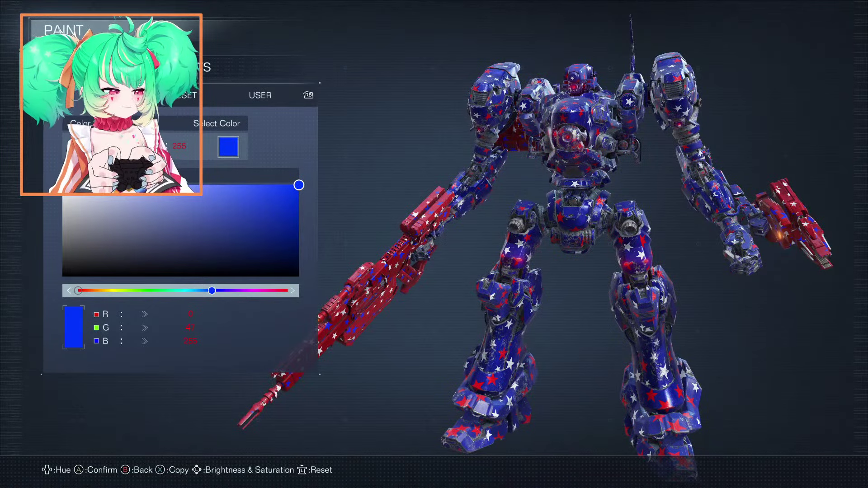The width and height of the screenshot is (868, 488).
Task: Click the RB shoulder button icon
Action: pyautogui.click(x=308, y=95)
